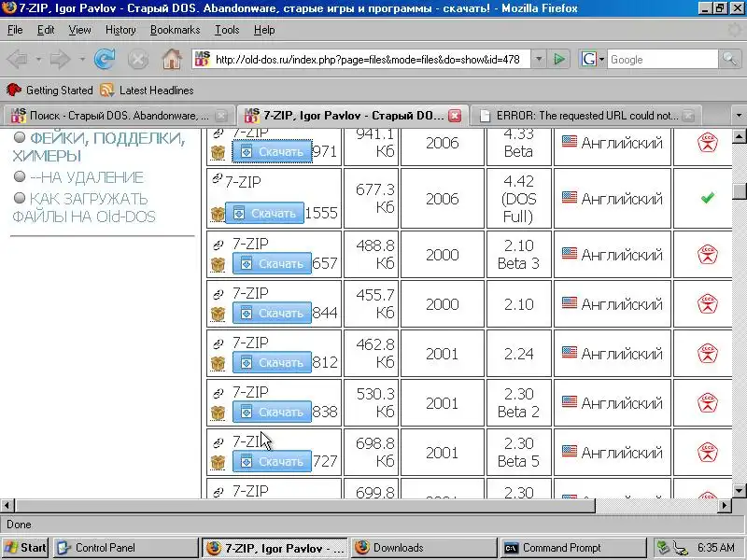Click the package icon in the 4.33 Beta row
Screen dimensions: 747x560
point(218,152)
